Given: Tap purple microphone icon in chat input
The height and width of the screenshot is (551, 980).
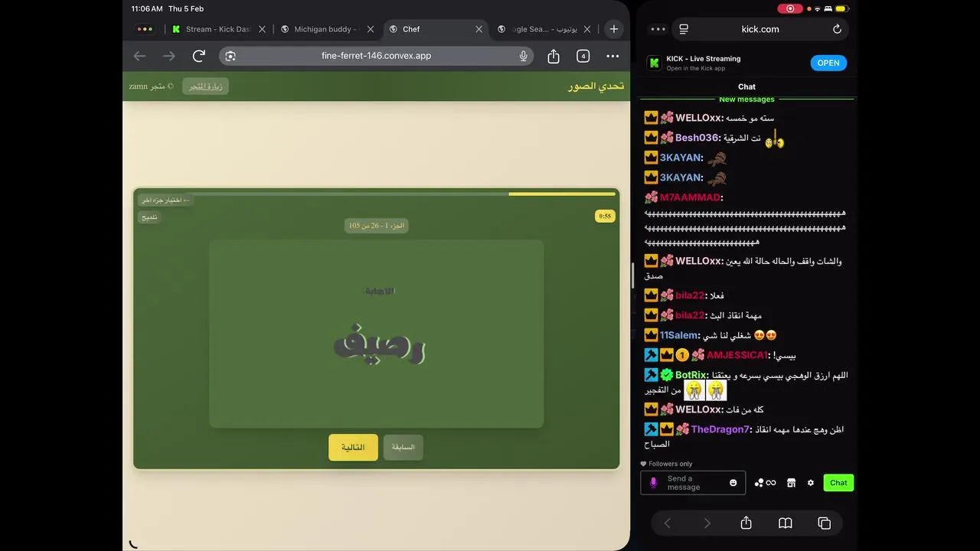Looking at the screenshot, I should (653, 483).
